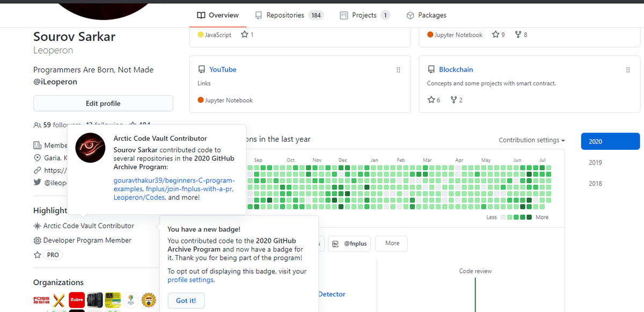
Task: Dismiss the badge notice with Got it!
Action: tap(186, 301)
